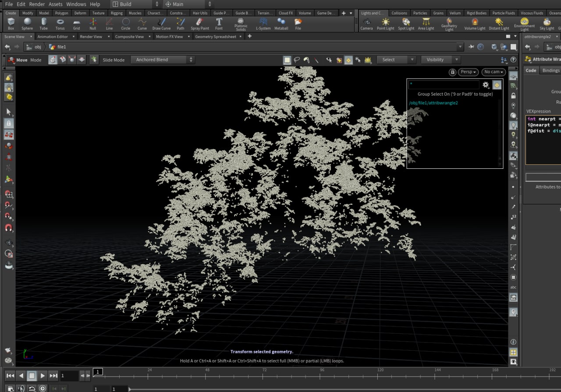Play the animation forward
Screen dimensions: 561x392
tap(43, 376)
